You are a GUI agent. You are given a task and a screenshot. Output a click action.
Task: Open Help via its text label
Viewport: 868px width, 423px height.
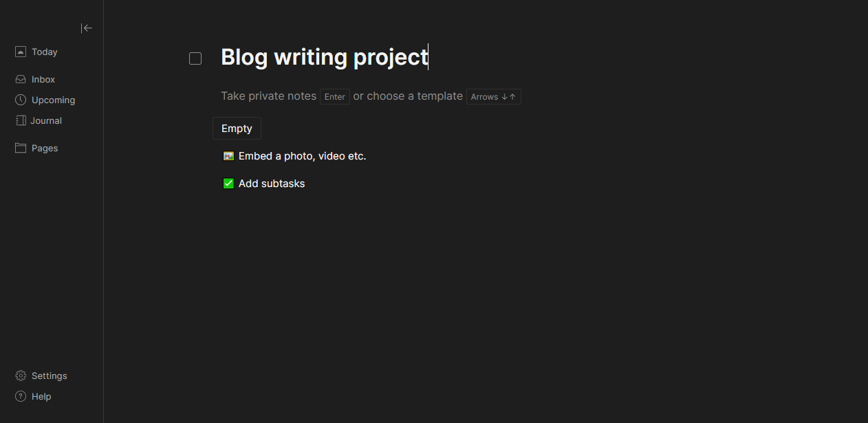click(41, 396)
